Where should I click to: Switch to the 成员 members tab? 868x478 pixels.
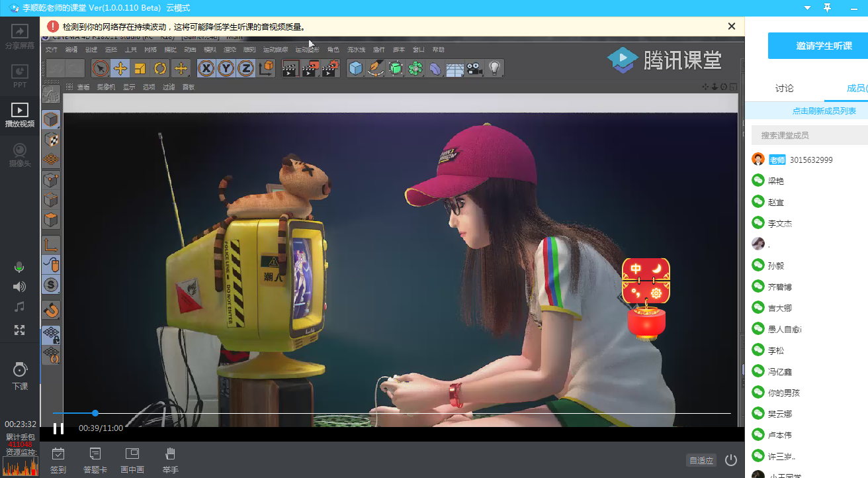point(856,88)
